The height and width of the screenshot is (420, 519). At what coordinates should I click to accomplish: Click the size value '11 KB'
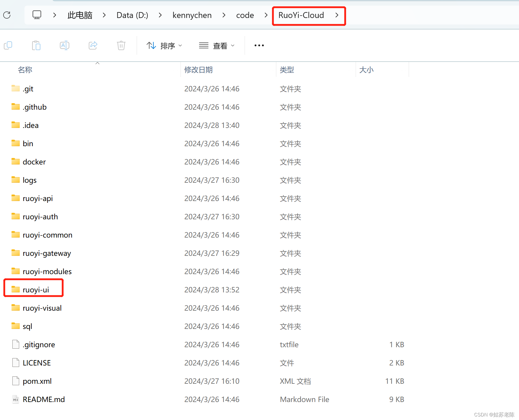395,381
